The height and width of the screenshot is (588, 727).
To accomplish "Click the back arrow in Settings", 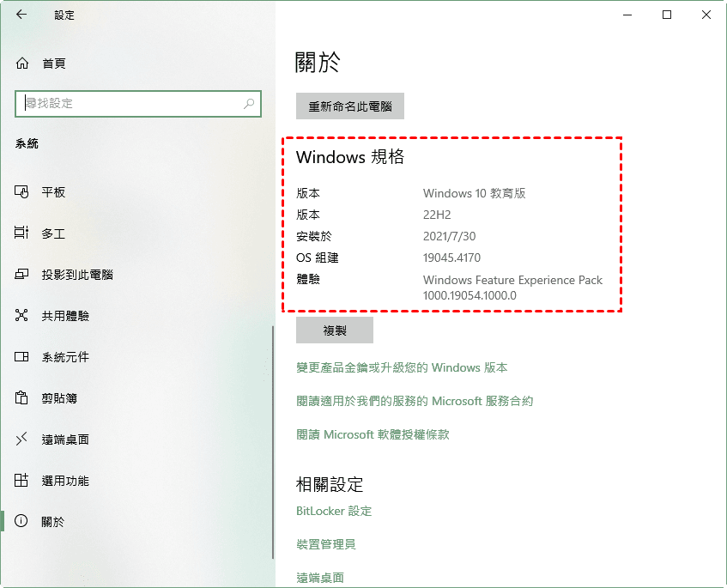I will [x=21, y=15].
